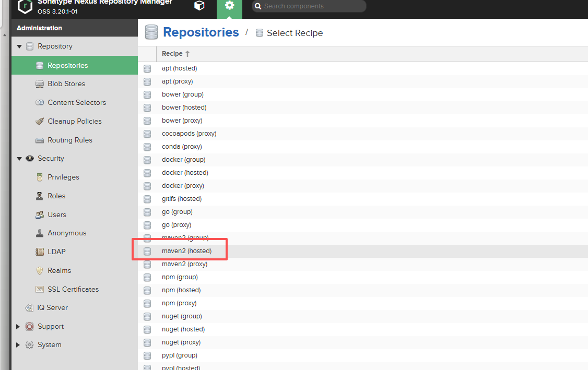Click the LDAP book icon
Screen dimensions: 588x370
[x=39, y=252]
